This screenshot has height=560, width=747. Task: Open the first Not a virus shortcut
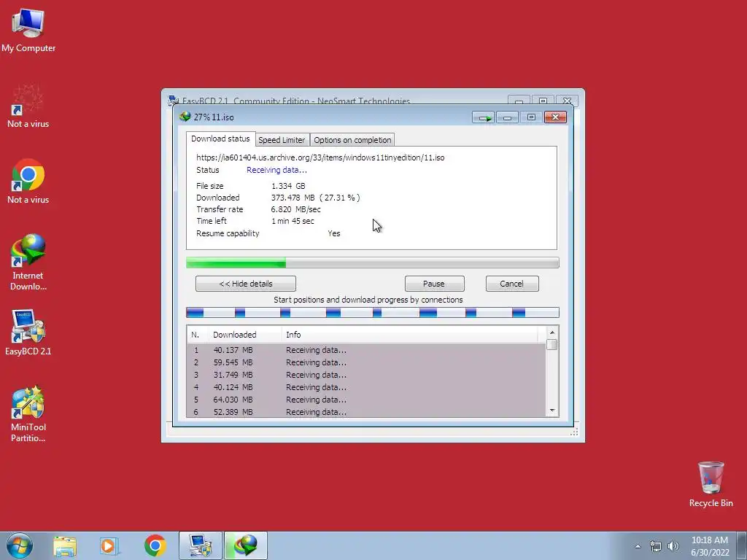click(x=28, y=106)
